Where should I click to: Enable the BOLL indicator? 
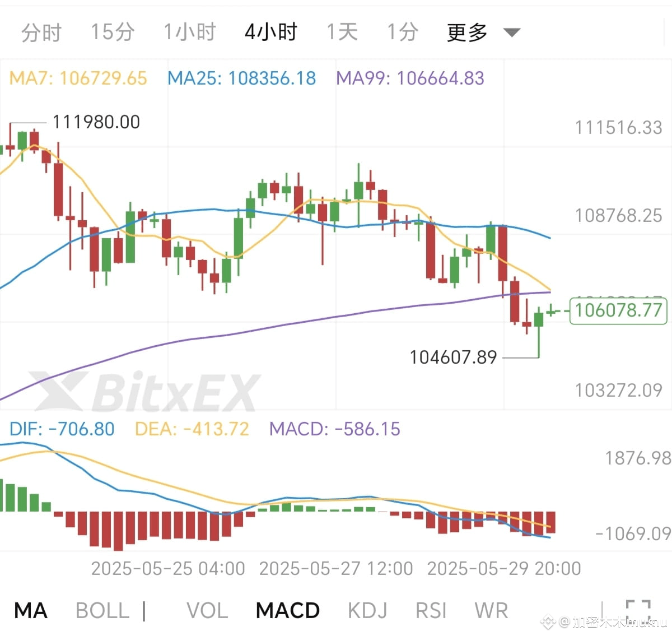click(x=102, y=610)
